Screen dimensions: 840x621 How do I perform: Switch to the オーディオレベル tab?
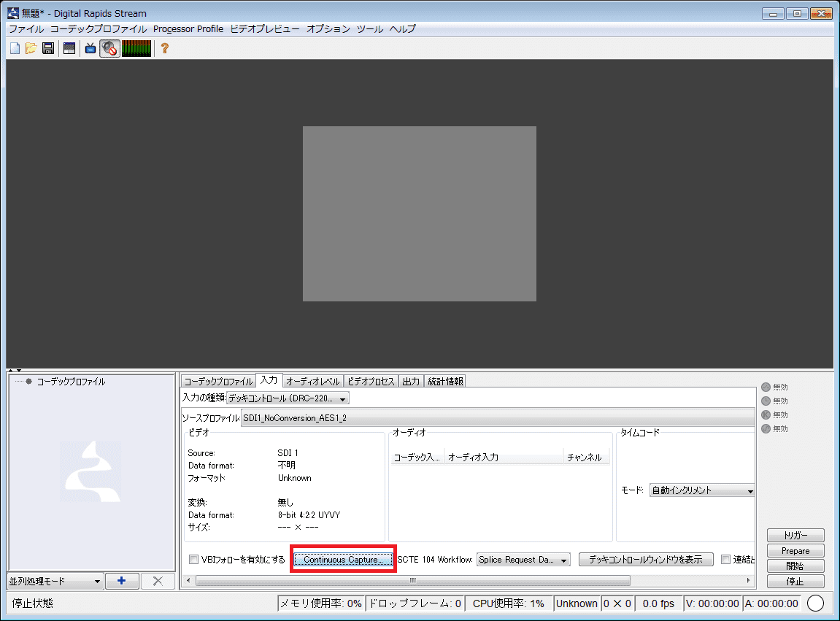click(313, 381)
